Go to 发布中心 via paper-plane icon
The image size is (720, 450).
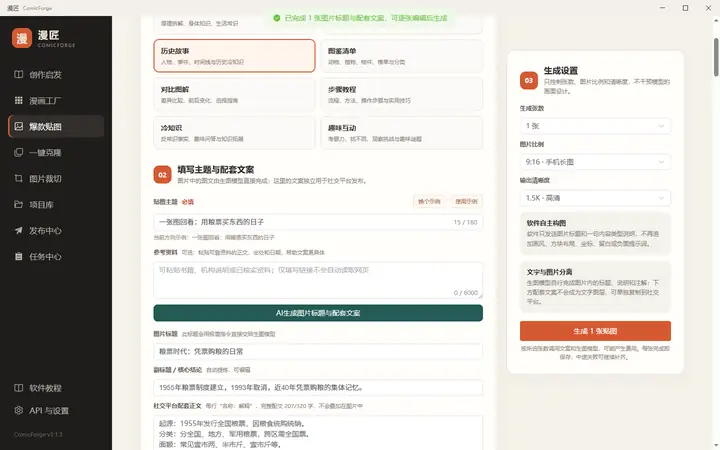pyautogui.click(x=18, y=231)
